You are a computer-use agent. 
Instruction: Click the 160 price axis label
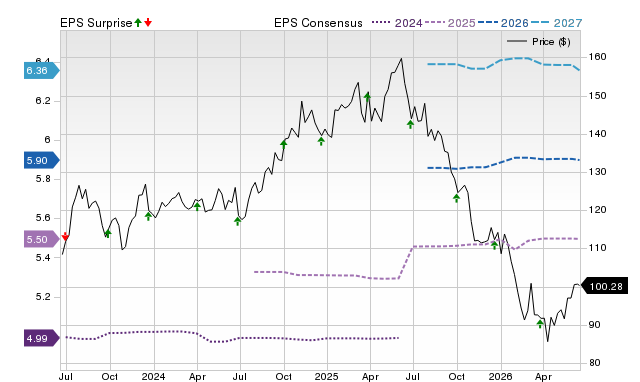pos(598,57)
